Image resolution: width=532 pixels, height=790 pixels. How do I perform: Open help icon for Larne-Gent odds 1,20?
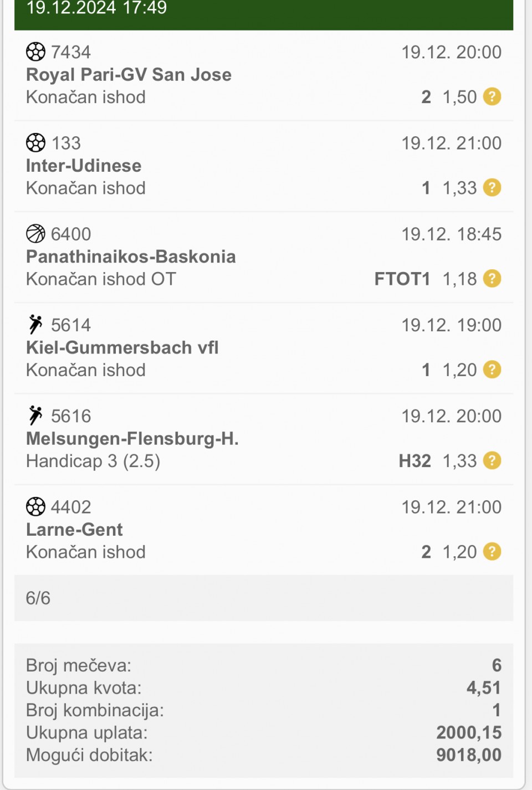click(492, 551)
